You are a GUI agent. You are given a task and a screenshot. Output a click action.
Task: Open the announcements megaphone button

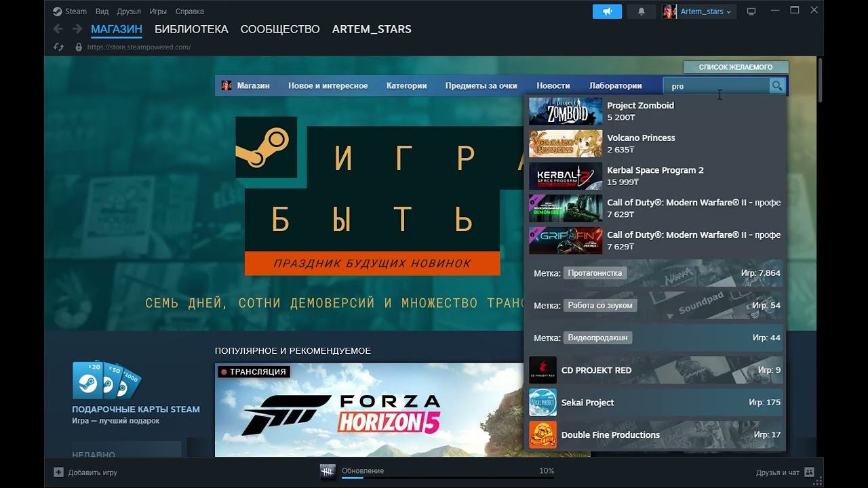(607, 12)
